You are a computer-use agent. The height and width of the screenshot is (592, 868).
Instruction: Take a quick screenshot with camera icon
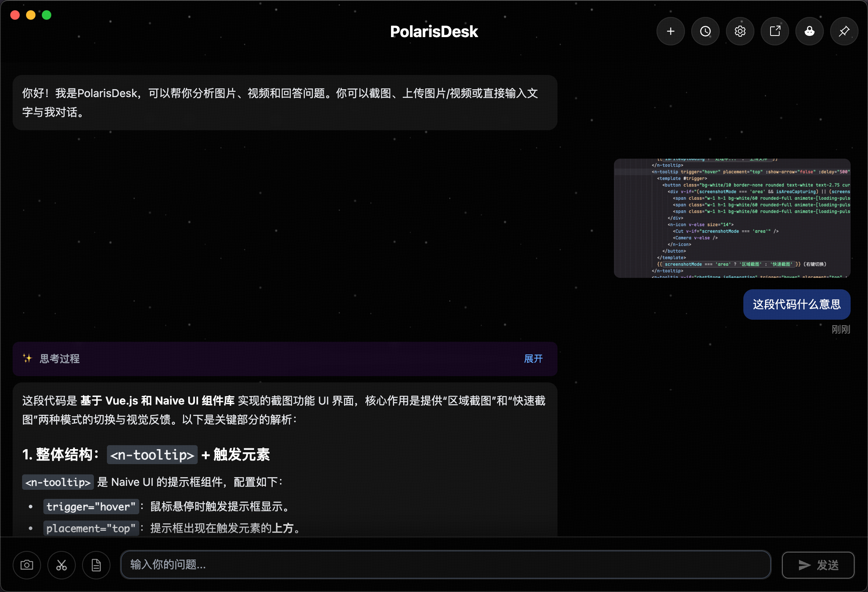coord(27,565)
